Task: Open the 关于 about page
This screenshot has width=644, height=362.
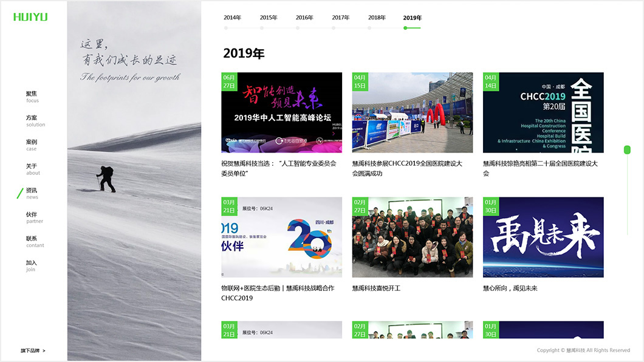Action: click(x=33, y=169)
